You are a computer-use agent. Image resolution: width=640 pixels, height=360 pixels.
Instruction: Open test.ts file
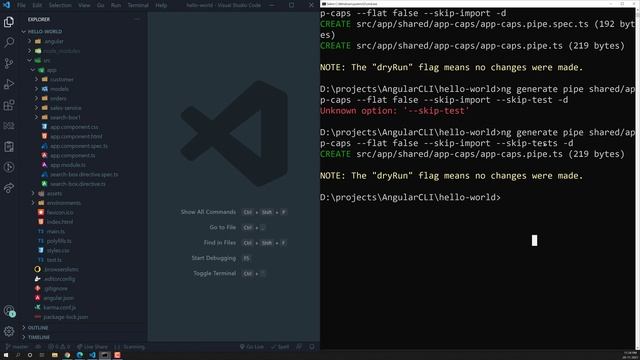[x=54, y=260]
